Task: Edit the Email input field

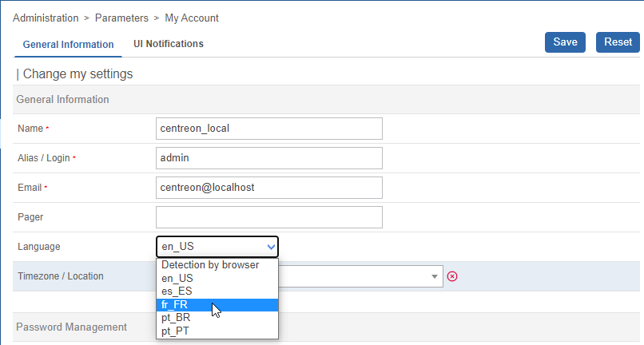Action: point(269,188)
